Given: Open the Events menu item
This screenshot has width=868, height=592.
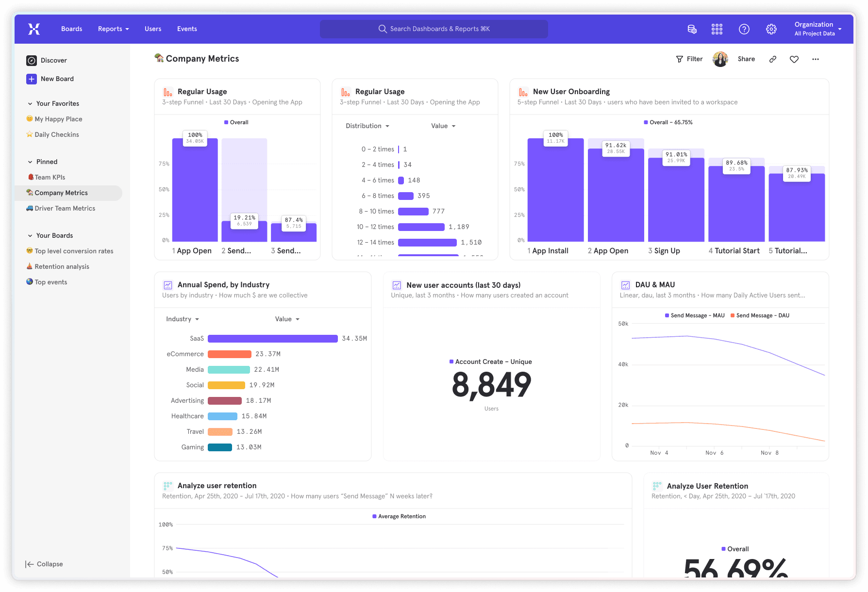Looking at the screenshot, I should pos(187,29).
